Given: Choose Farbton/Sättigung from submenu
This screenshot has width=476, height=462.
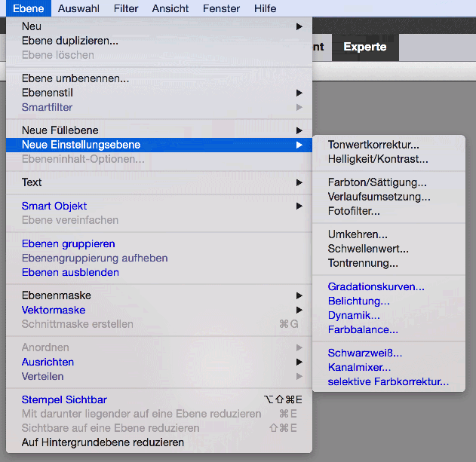Looking at the screenshot, I should [x=377, y=182].
